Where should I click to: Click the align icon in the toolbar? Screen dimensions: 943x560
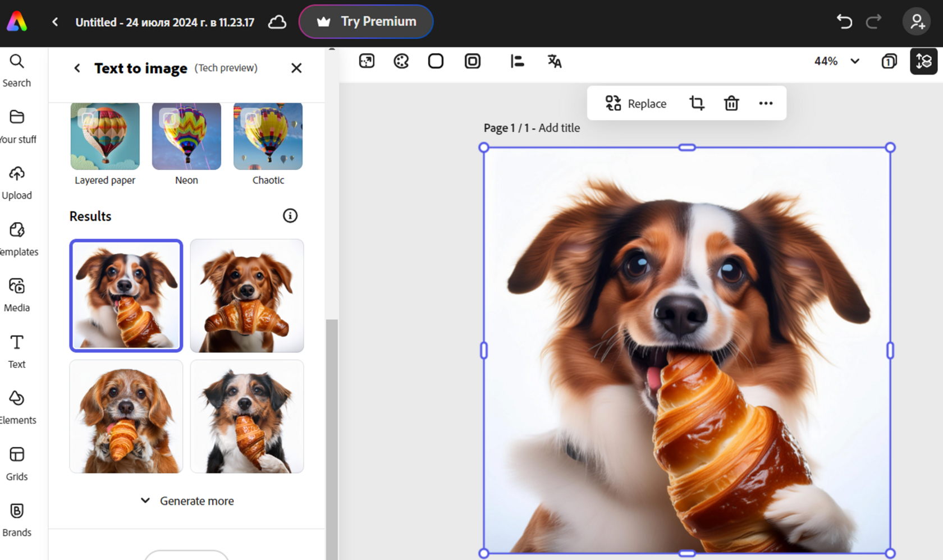[x=517, y=61]
